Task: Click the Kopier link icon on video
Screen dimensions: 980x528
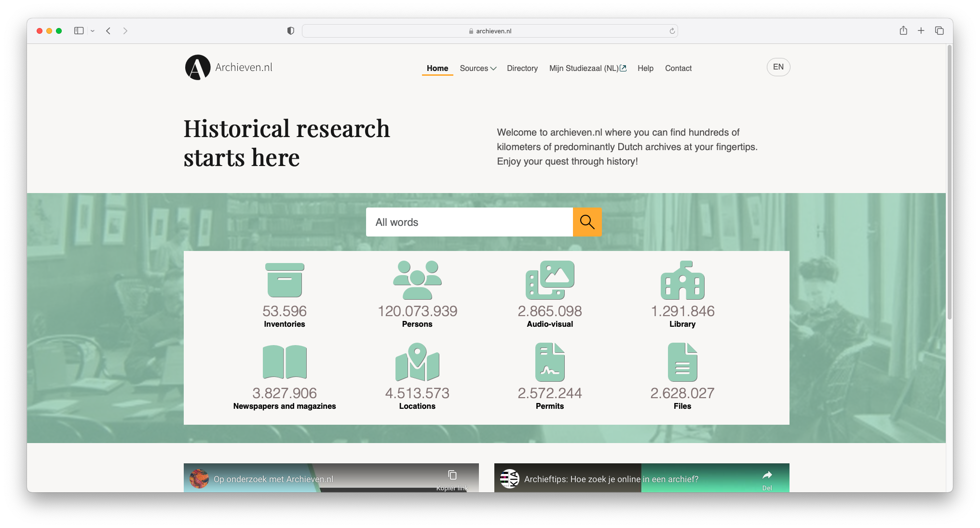Action: coord(452,475)
